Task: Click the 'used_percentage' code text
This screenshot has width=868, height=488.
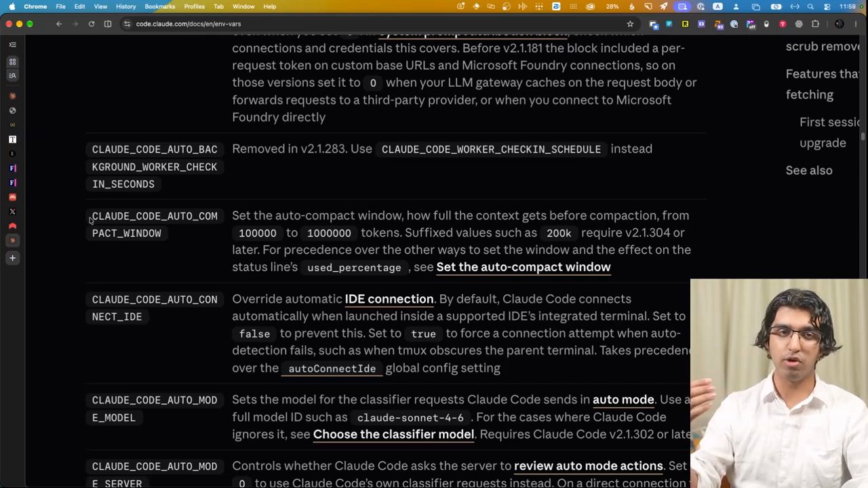Action: [354, 268]
